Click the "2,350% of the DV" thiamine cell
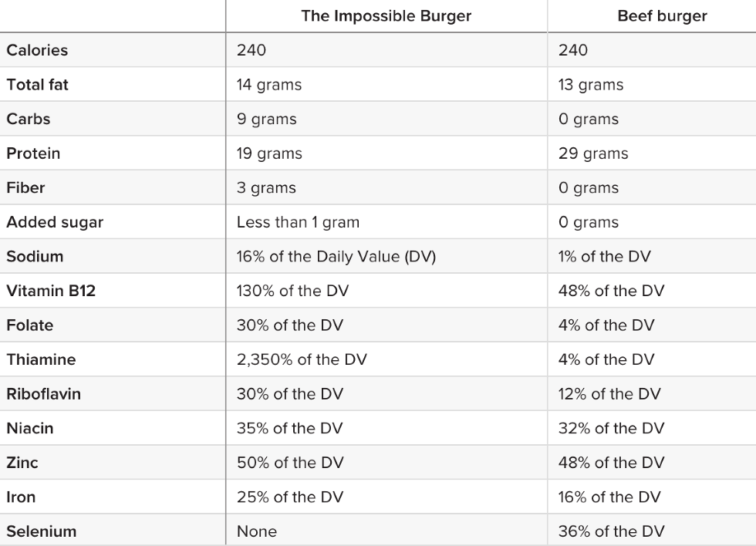 coord(302,359)
